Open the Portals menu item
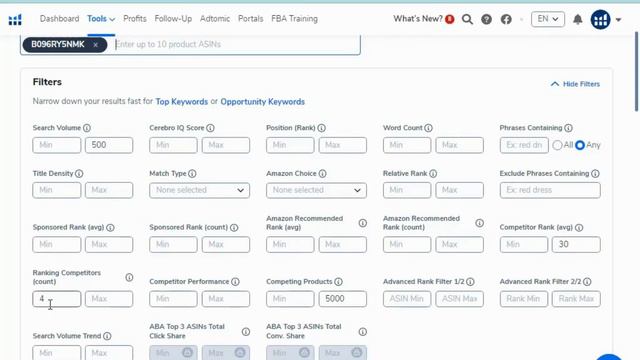 click(x=251, y=19)
